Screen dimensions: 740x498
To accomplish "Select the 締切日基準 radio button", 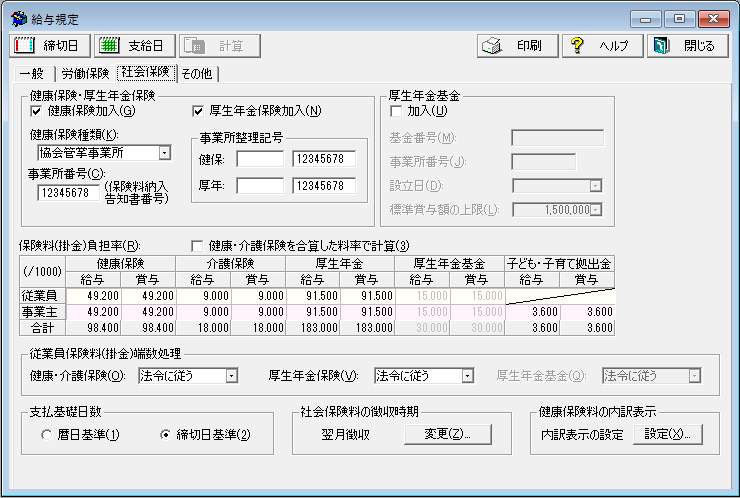I will click(x=166, y=435).
